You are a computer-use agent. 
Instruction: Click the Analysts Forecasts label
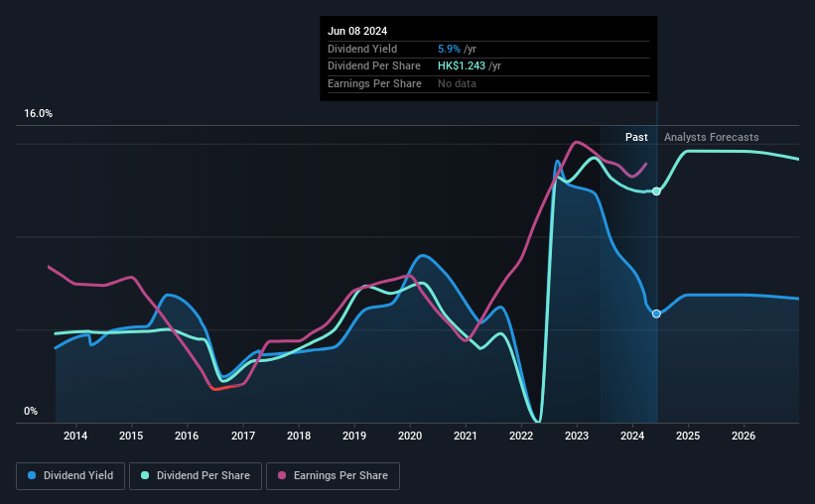coord(711,137)
